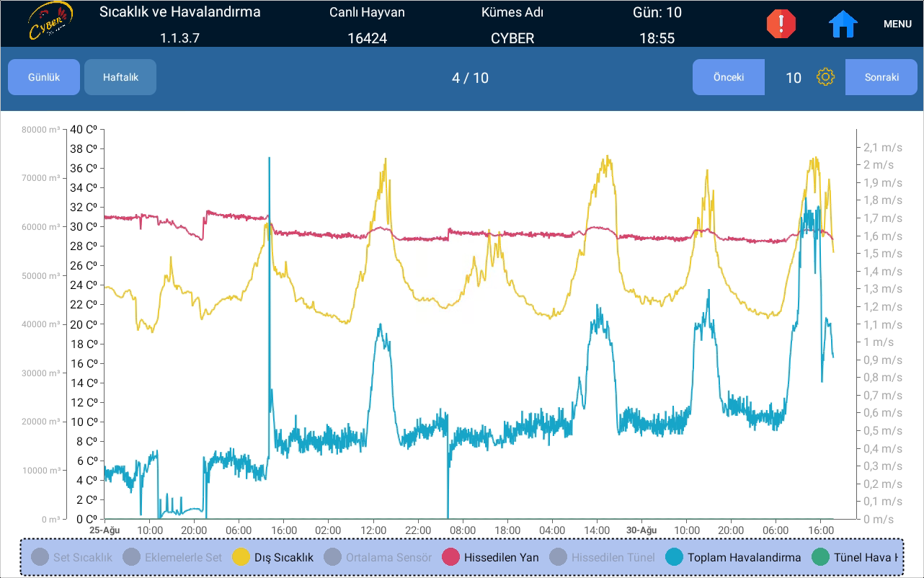Click the Kümes Adı value CYBER
Viewport: 924px width, 578px height.
click(x=512, y=38)
